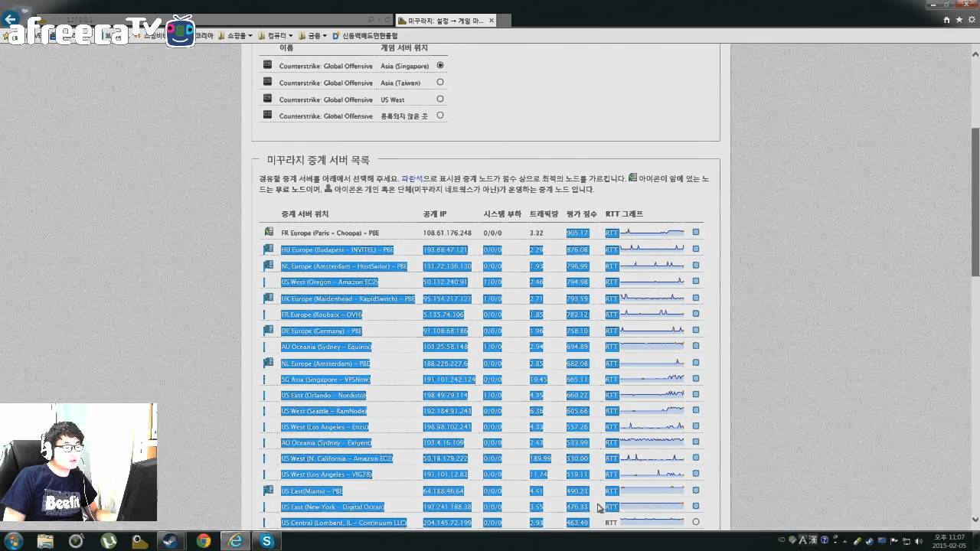Click RTT label in US East (New York) row
Viewport: 980px width, 551px height.
pos(612,507)
